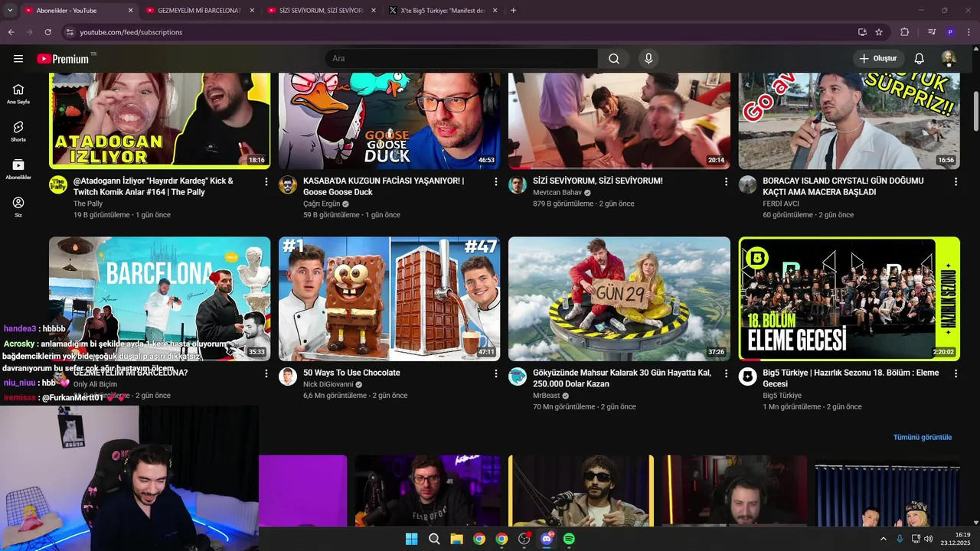
Task: Open Discord from the taskbar
Action: 547,539
